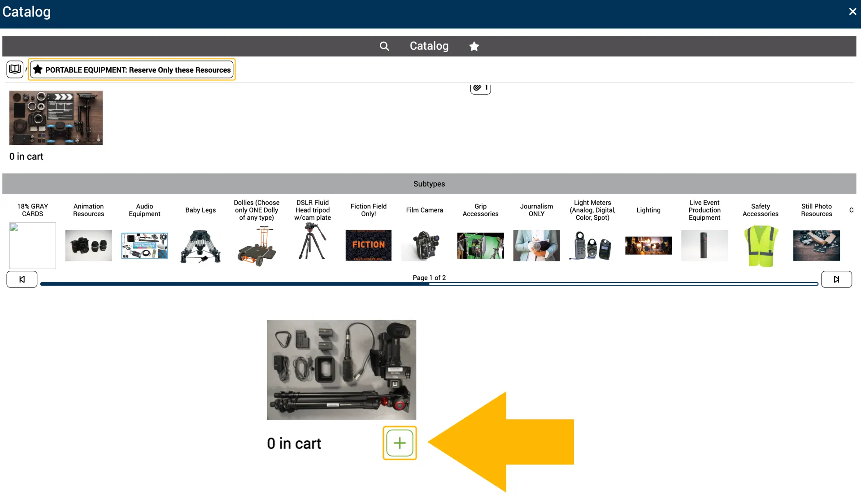This screenshot has height=504, width=861.
Task: Click the search magnifier icon
Action: (384, 46)
